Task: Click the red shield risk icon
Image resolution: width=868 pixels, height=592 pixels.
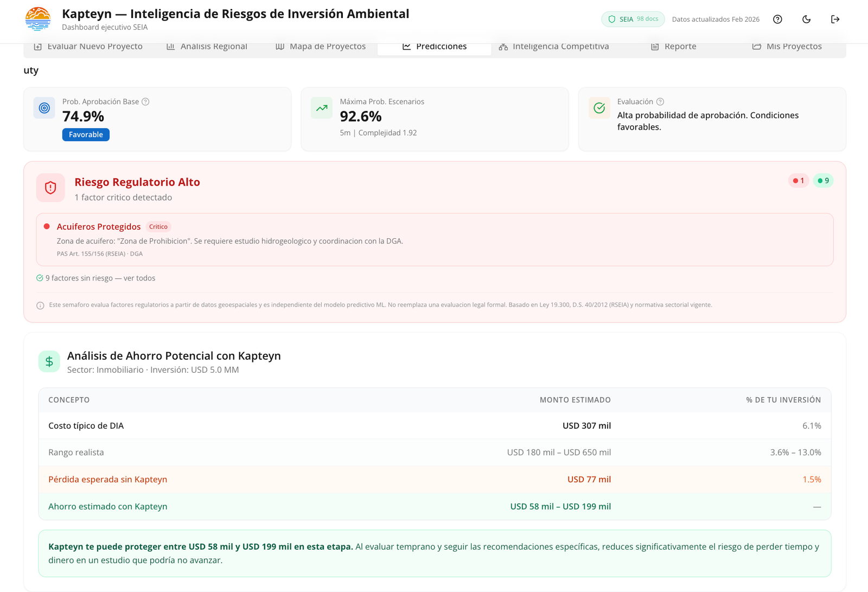Action: coord(50,188)
